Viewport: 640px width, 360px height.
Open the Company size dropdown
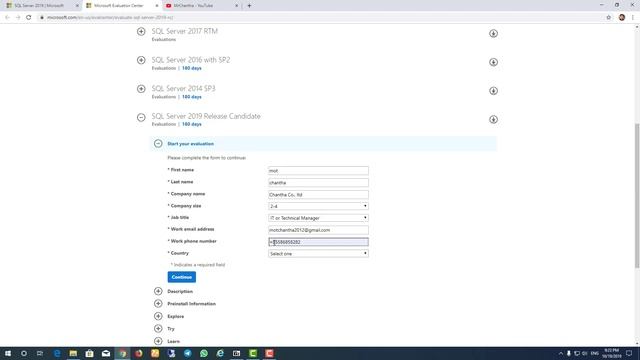318,206
